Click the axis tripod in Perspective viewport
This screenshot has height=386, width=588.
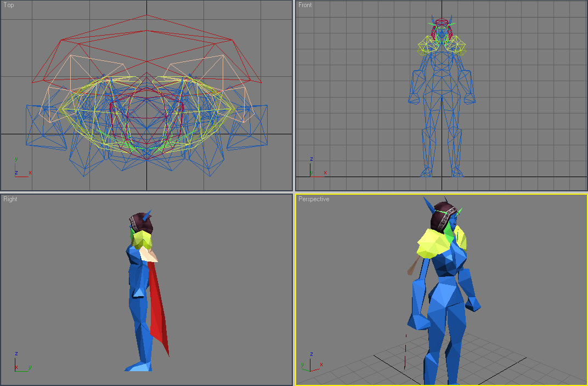coord(312,362)
